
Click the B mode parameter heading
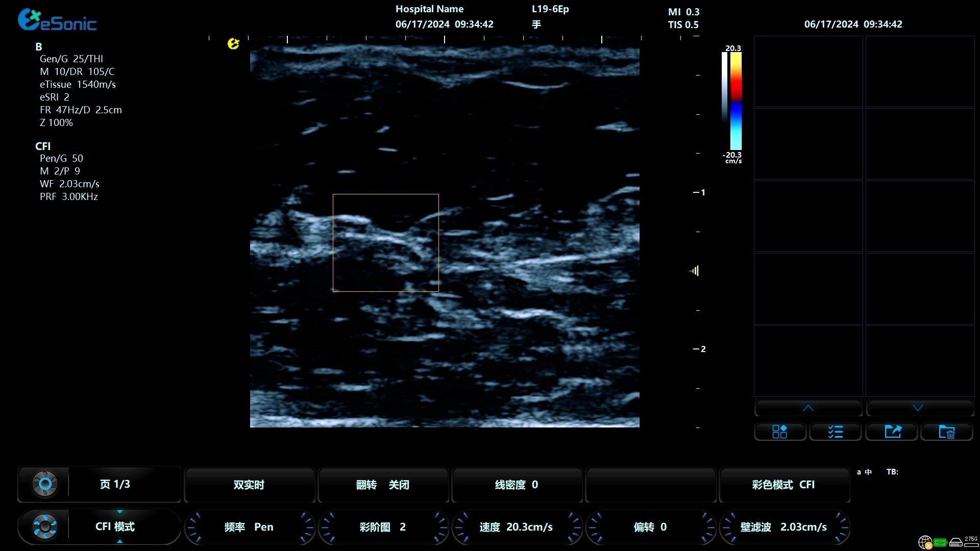tap(39, 46)
